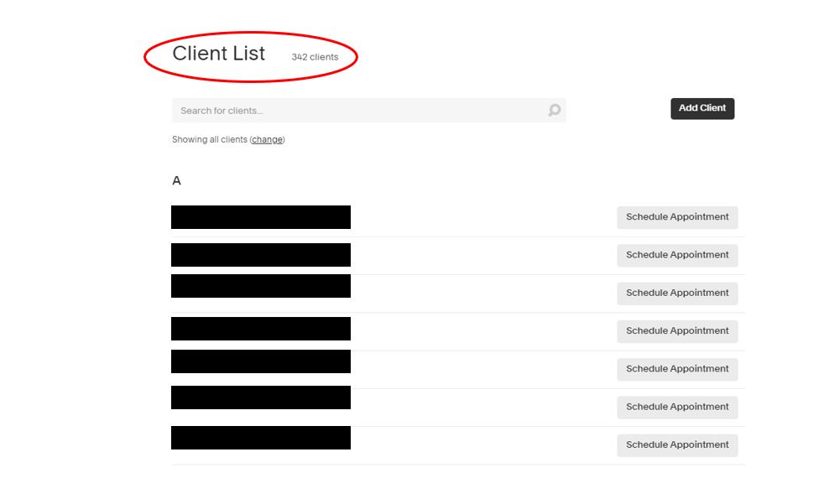Open the first redacted client entry
Image resolution: width=829 pixels, height=504 pixels.
click(x=261, y=217)
